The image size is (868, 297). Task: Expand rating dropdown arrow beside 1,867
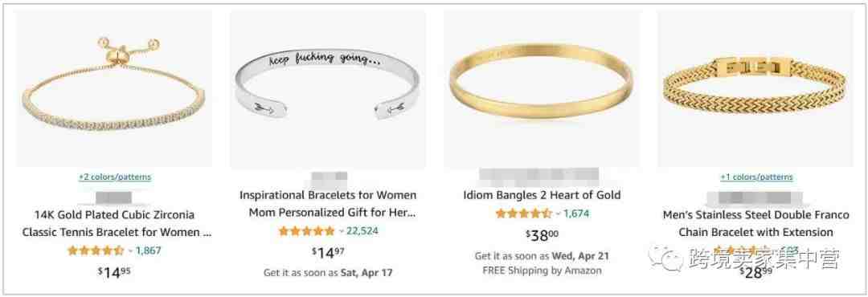point(130,251)
